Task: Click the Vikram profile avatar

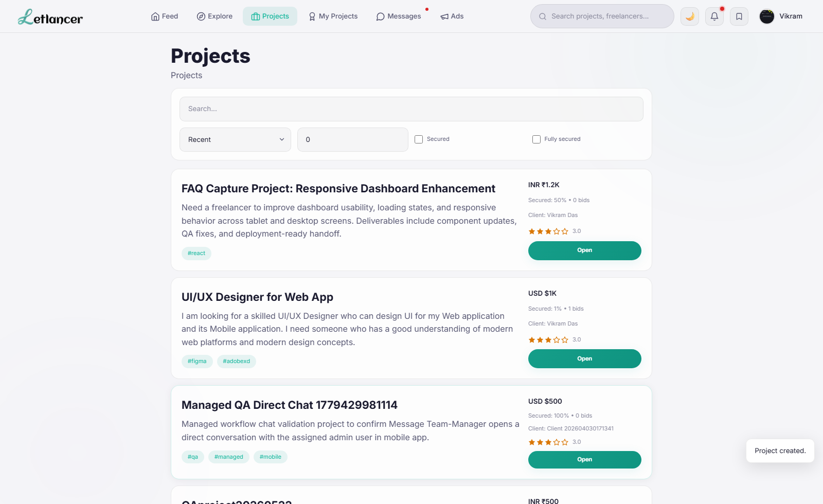Action: point(767,16)
